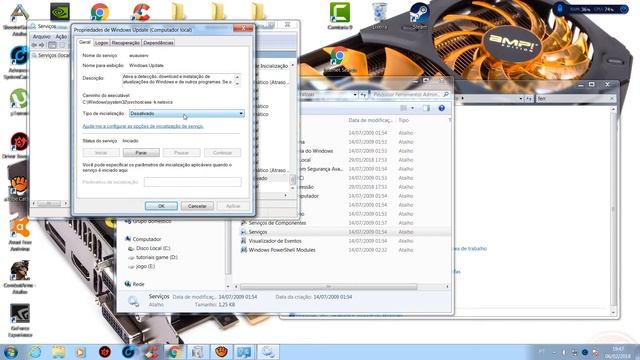Screen dimensions: 640x360
Task: Sort by Data de modificação column header
Action: (x=370, y=120)
